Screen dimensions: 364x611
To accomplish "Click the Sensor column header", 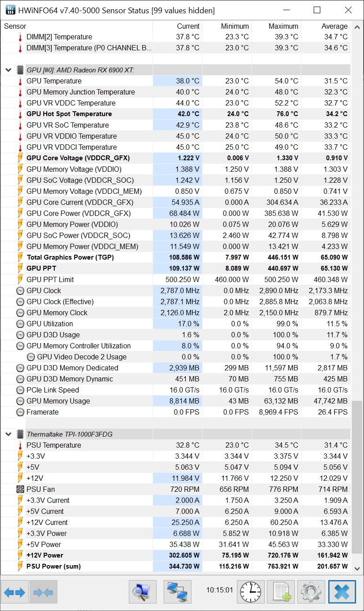I will pos(15,26).
